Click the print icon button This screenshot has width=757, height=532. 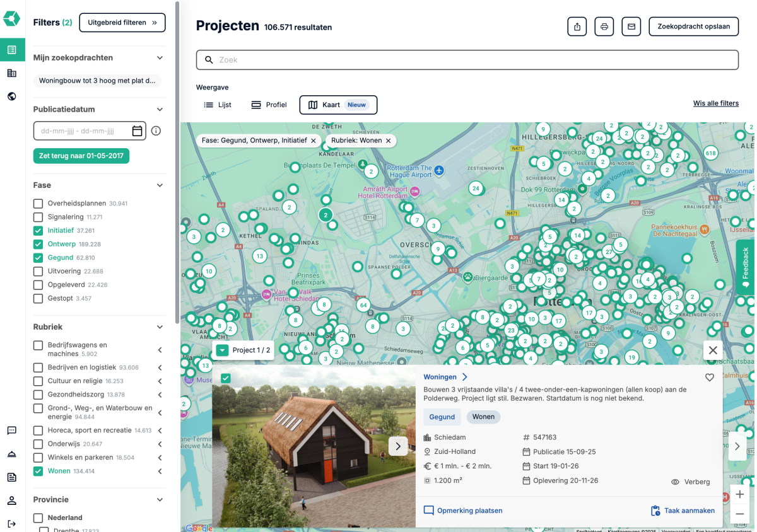click(604, 26)
